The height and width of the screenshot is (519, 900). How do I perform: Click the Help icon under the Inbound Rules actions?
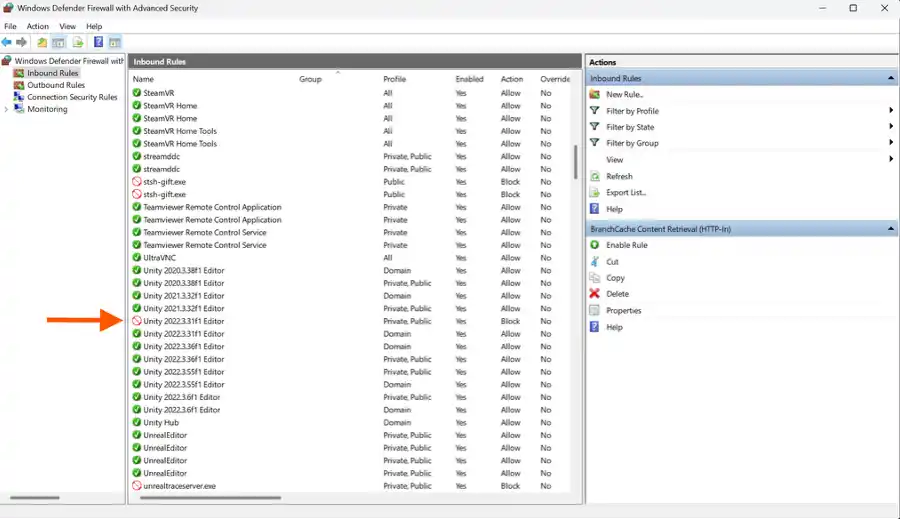click(595, 208)
